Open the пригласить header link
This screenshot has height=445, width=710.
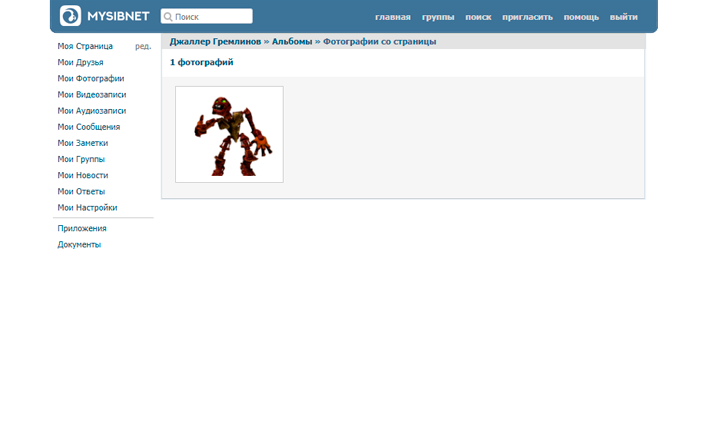click(x=527, y=17)
